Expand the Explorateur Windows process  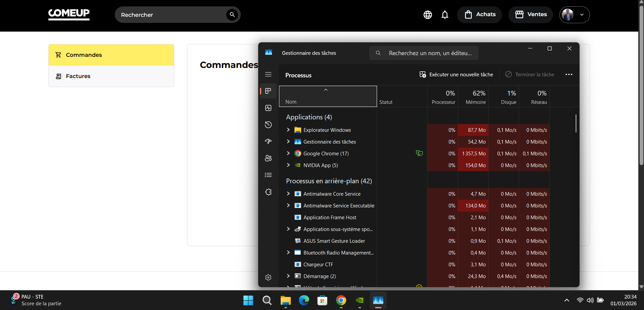(288, 130)
